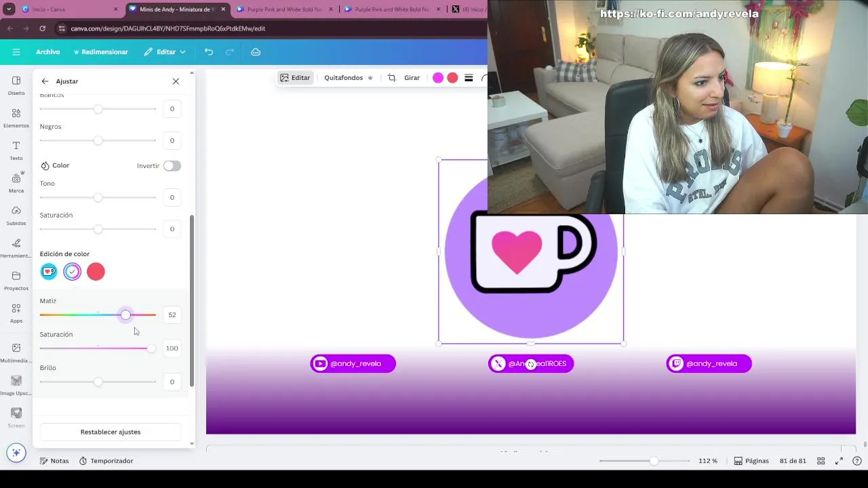
Task: Click the Páginas button
Action: click(751, 461)
